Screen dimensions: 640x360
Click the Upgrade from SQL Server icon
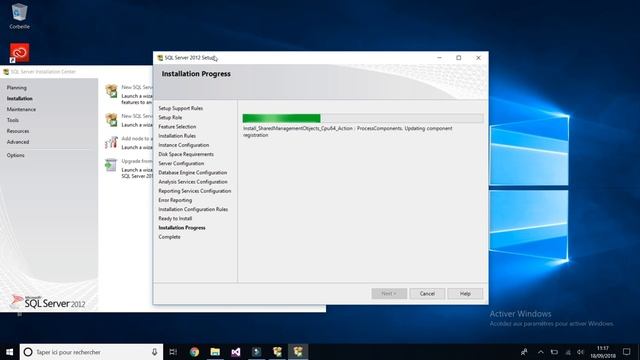coord(111,165)
